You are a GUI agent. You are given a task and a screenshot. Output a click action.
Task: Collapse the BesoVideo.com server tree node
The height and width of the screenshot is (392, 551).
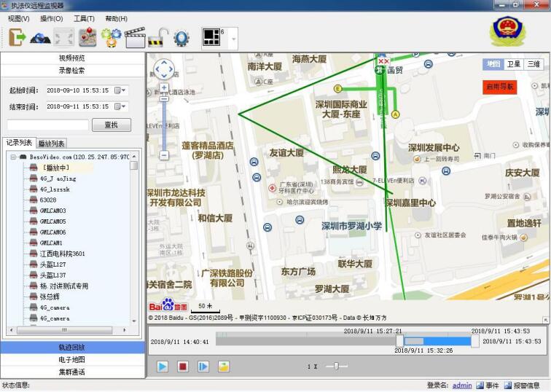pyautogui.click(x=13, y=157)
